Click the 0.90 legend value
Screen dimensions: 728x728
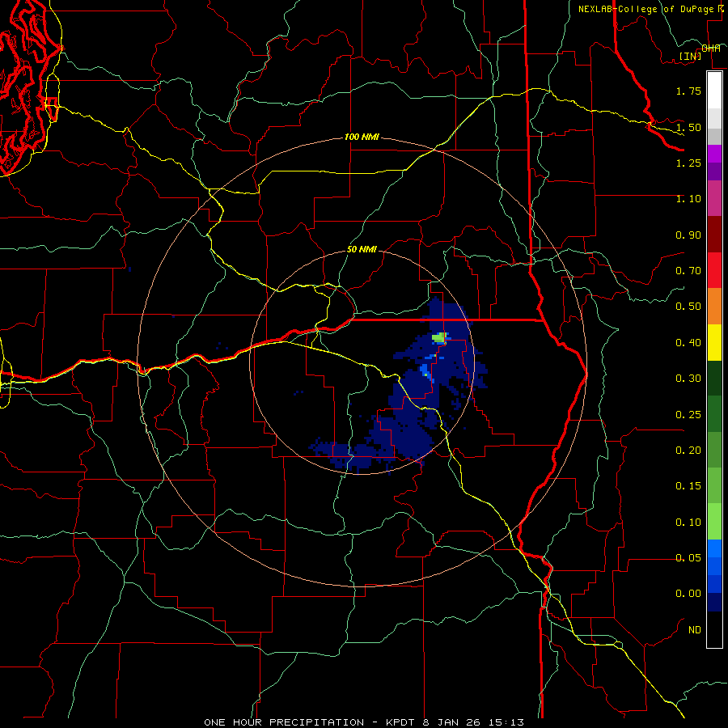click(x=688, y=235)
